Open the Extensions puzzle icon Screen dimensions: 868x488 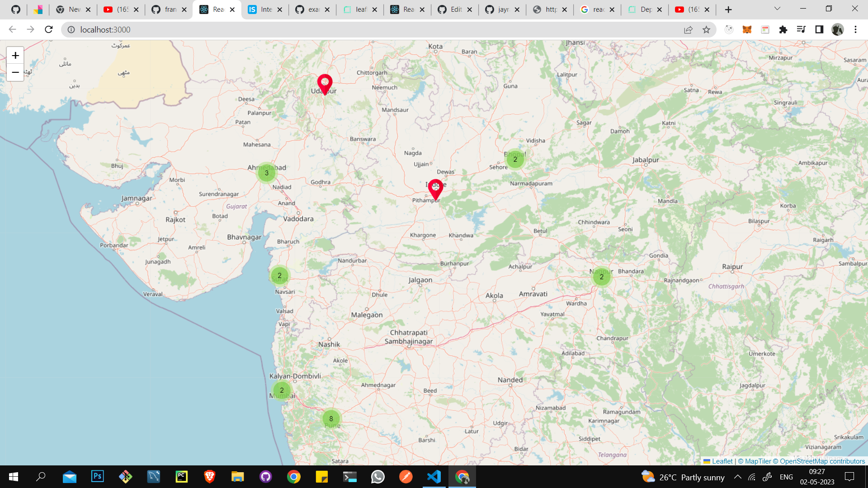pos(783,29)
